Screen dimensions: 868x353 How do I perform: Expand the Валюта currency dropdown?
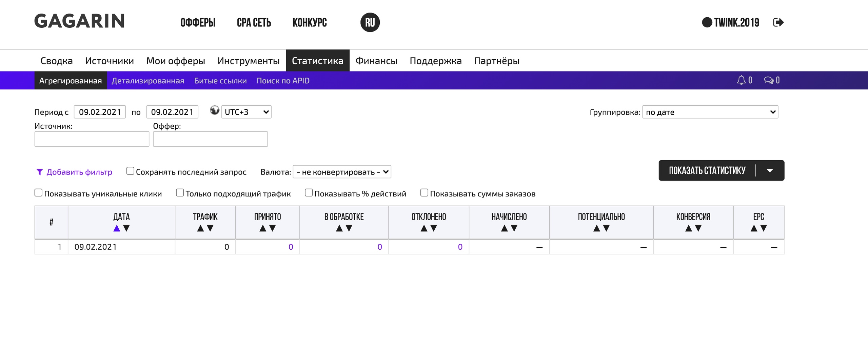click(x=342, y=172)
